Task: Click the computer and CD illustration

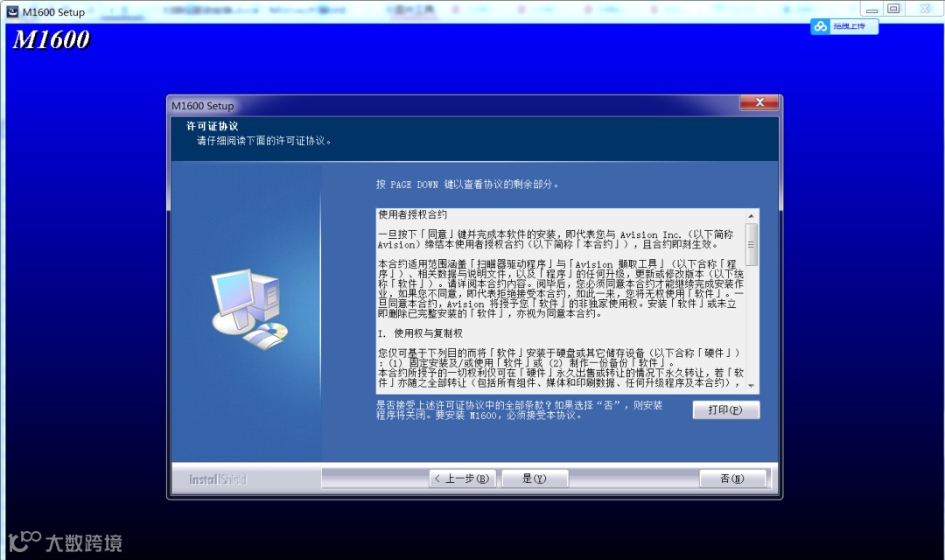Action: [x=249, y=309]
